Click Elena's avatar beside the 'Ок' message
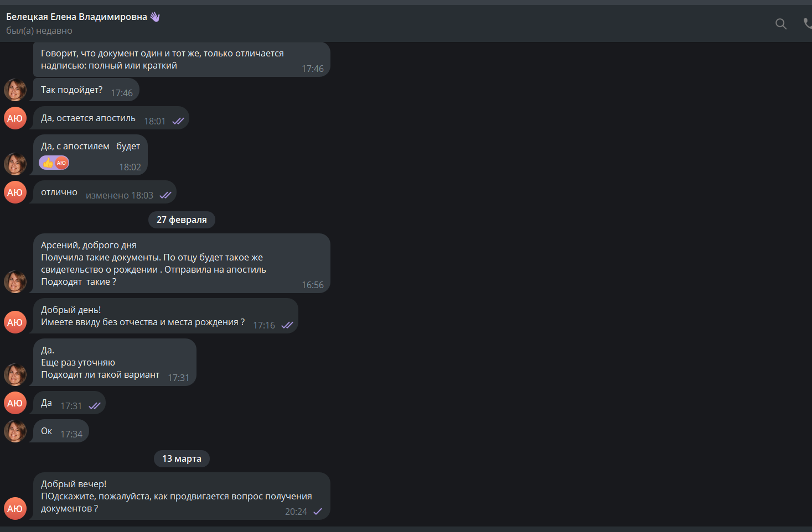The height and width of the screenshot is (532, 812). click(x=15, y=431)
